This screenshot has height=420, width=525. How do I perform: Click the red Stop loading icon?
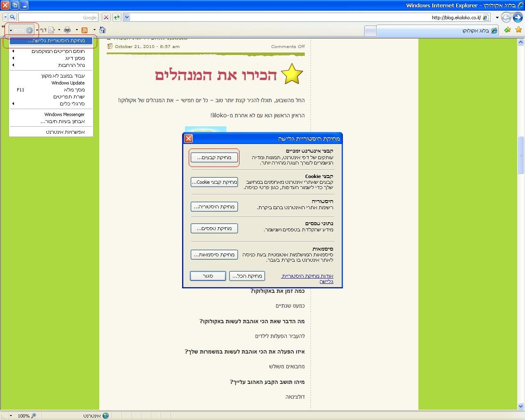pyautogui.click(x=106, y=17)
